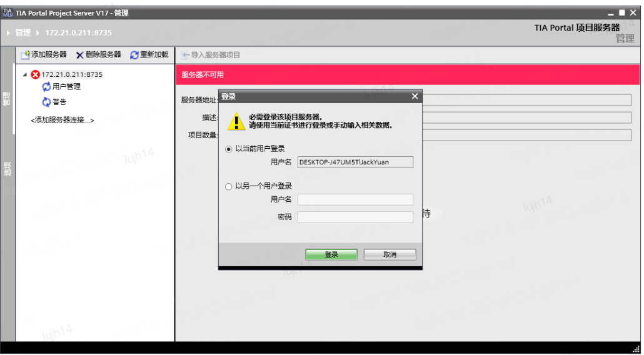Collapse the 172.21.0.211:8735 server node
The image size is (644, 355).
(x=25, y=75)
